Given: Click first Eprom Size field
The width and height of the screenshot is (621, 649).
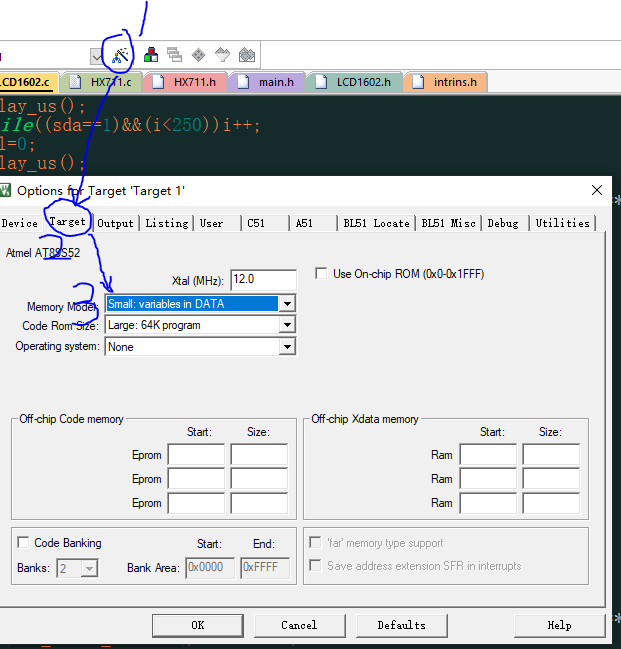Looking at the screenshot, I should pos(259,454).
